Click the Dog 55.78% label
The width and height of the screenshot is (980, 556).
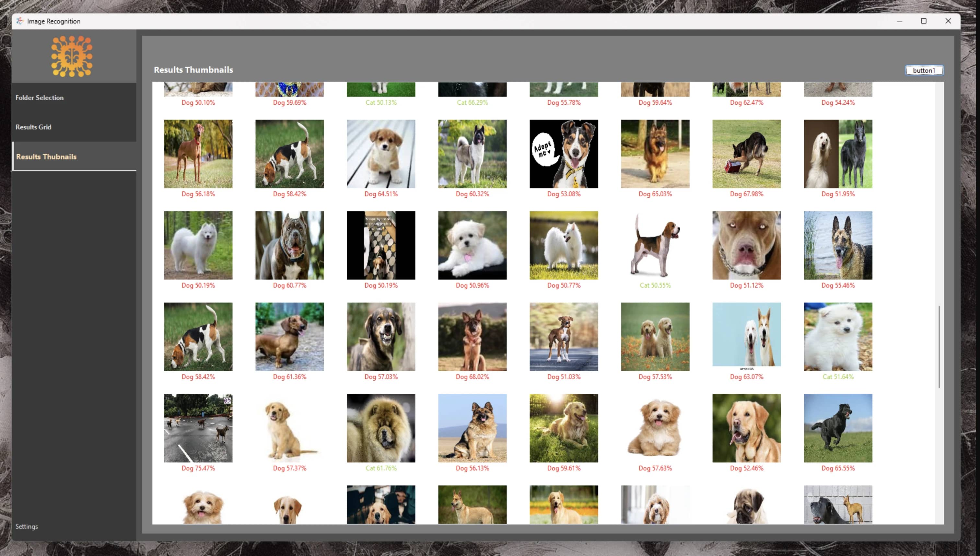click(x=564, y=102)
